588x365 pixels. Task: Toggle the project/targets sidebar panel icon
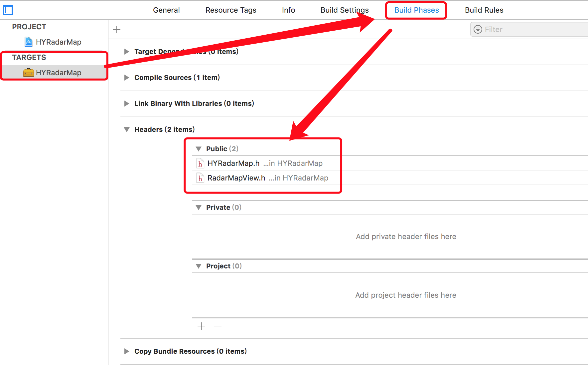tap(8, 10)
